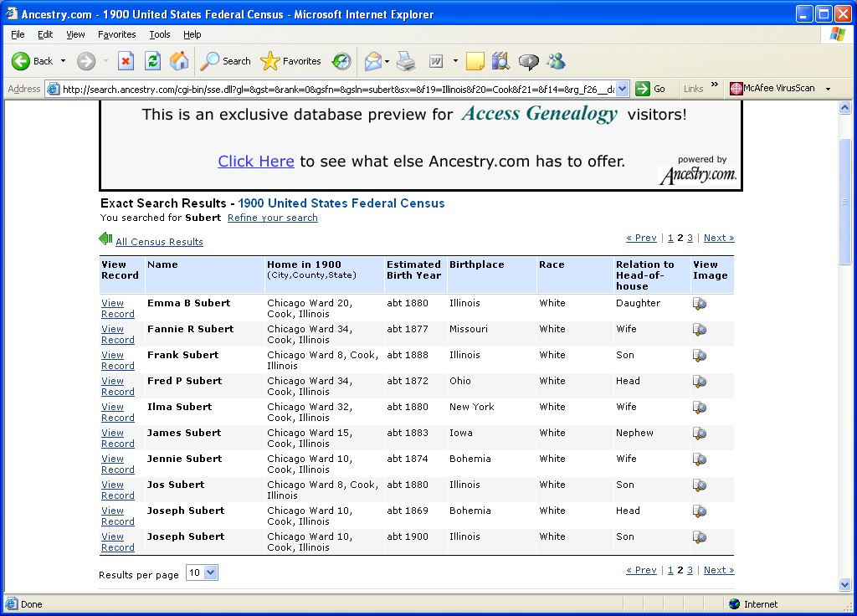Screen dimensions: 857x616
Task: Open the Links toolbar label
Action: (x=693, y=89)
